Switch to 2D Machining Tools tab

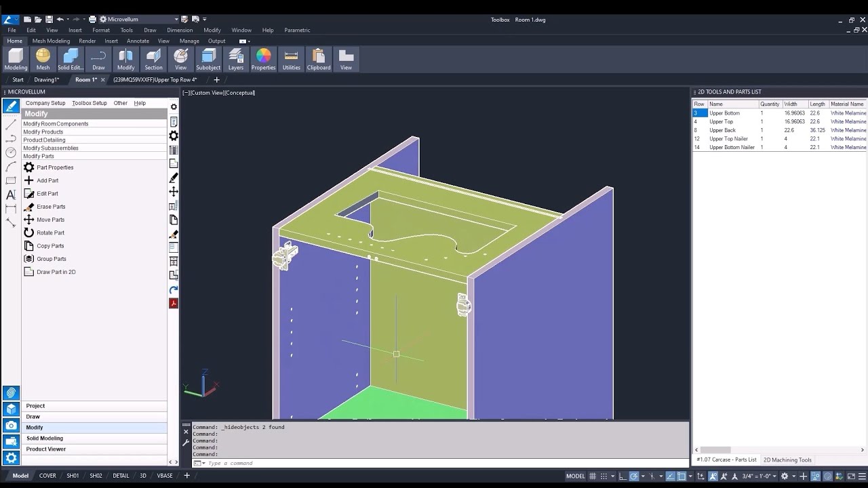pos(787,460)
